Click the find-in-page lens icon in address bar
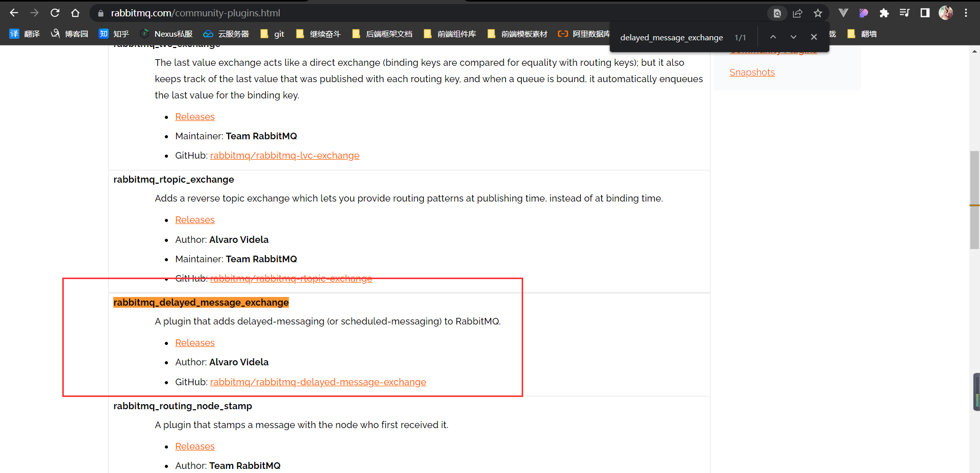This screenshot has height=473, width=980. point(777,13)
